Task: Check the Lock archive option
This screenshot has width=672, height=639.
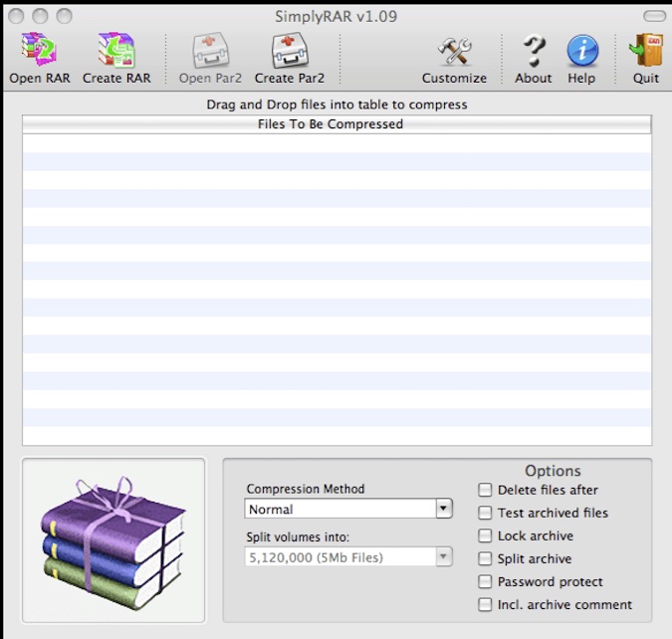Action: click(x=485, y=535)
